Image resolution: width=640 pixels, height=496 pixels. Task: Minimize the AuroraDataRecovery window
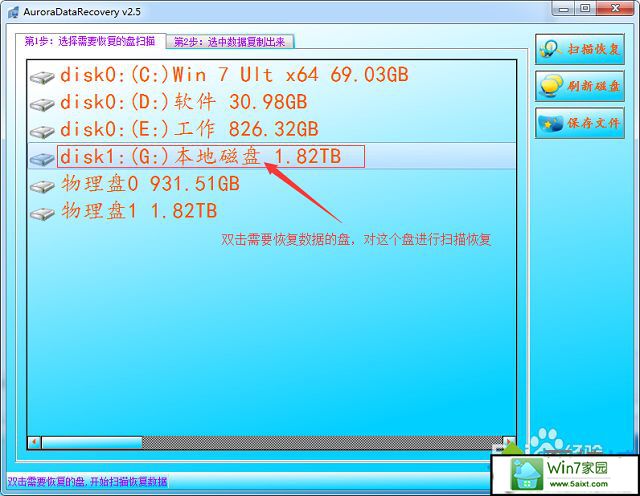click(x=564, y=8)
